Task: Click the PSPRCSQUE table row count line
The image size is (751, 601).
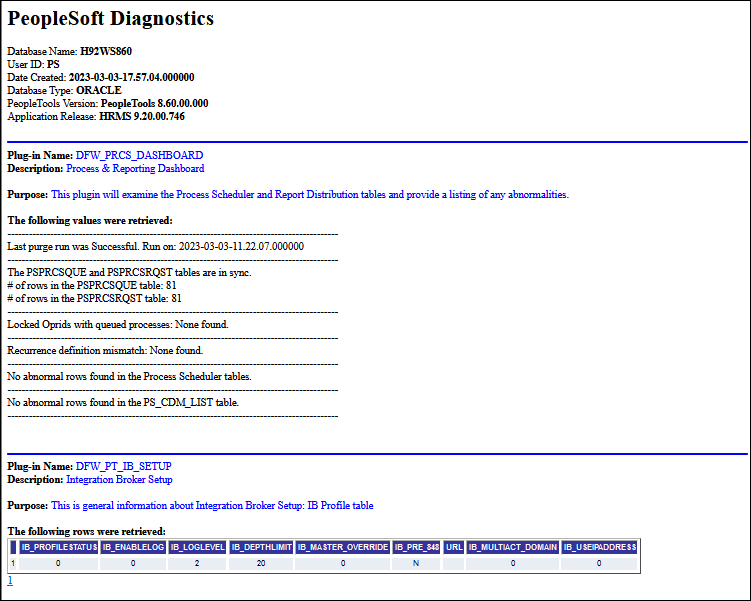Action: coord(92,285)
